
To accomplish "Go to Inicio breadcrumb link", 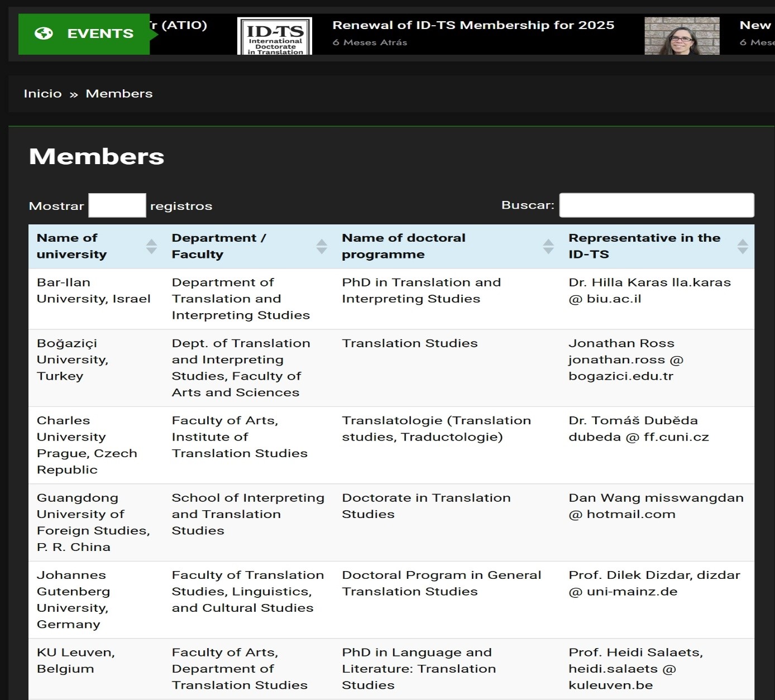I will pyautogui.click(x=42, y=94).
